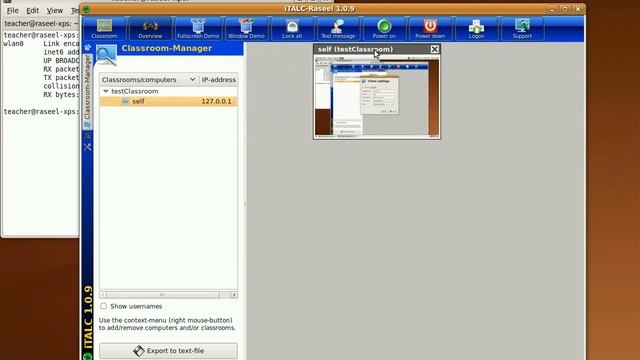Screen dimensions: 640x360
Task: Click the self client screen thumbnail
Action: [x=377, y=96]
